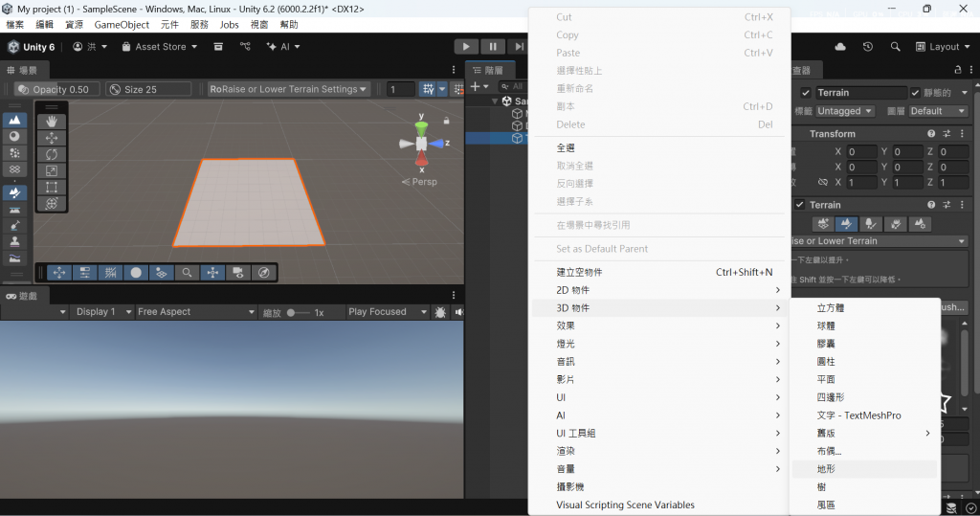The height and width of the screenshot is (516, 980).
Task: Open Transform component preset settings icon
Action: click(x=947, y=134)
